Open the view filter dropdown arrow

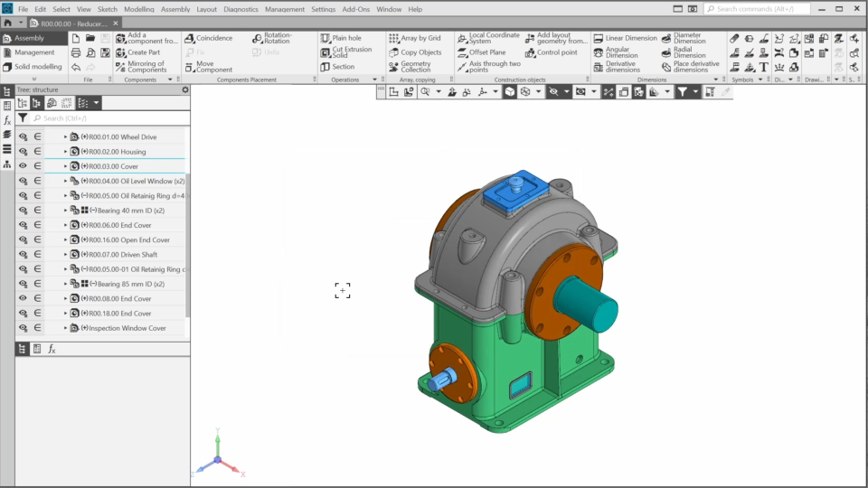coord(695,92)
